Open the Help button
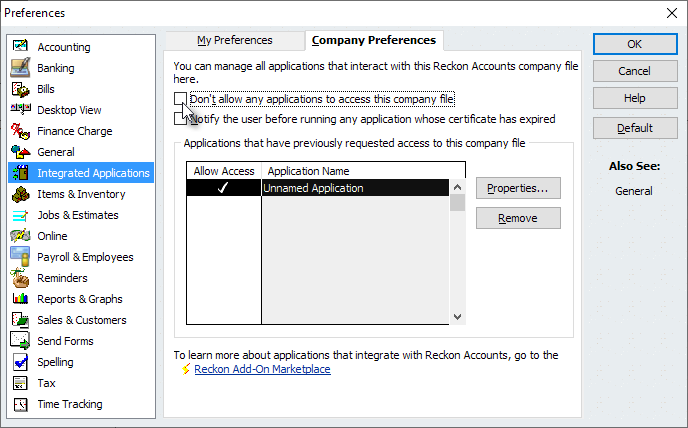688x428 pixels. [635, 98]
